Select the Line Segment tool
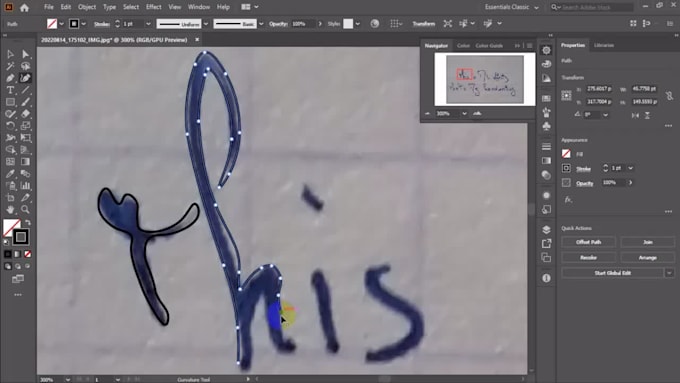680x383 pixels. pos(26,90)
